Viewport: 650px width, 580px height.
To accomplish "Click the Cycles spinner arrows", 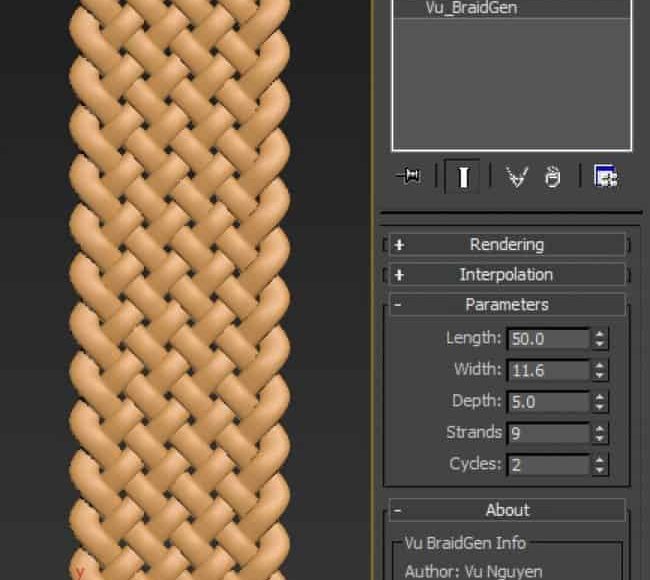I will pos(599,465).
